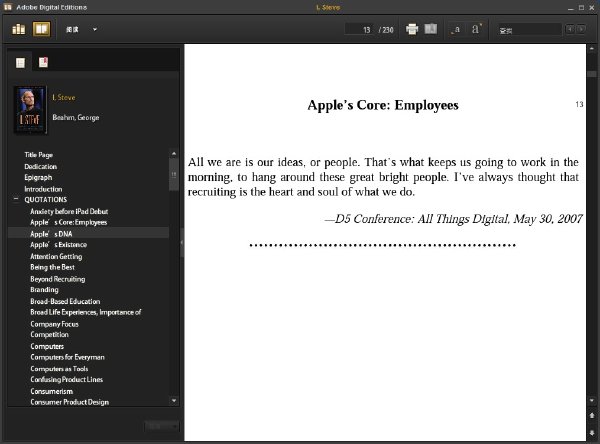
Task: Click the '/ 230' total pages label
Action: tap(386, 30)
